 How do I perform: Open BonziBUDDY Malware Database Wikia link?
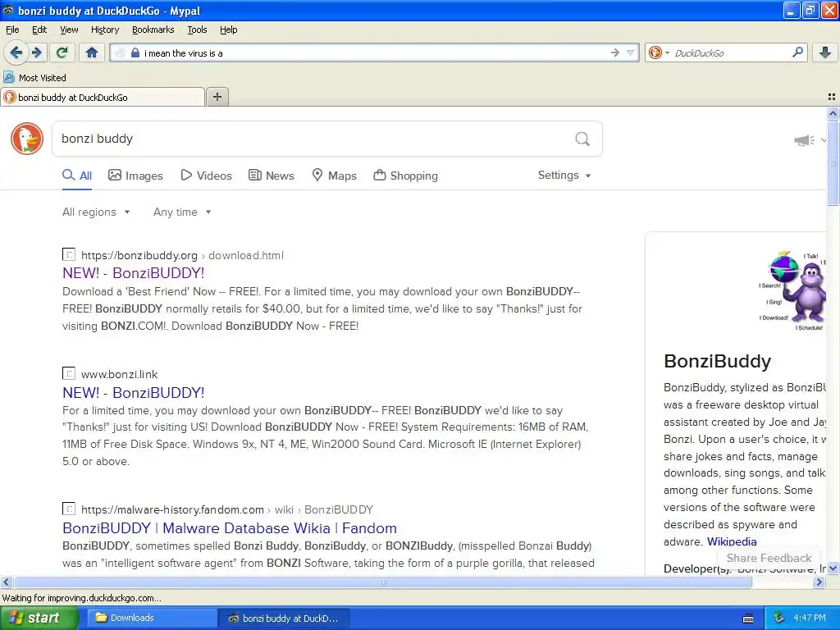230,528
